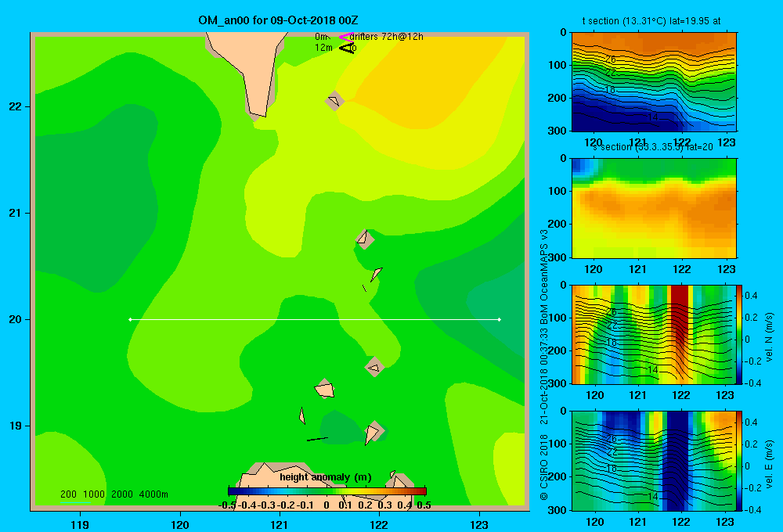Click the black 12m arrow legend icon
The width and height of the screenshot is (783, 532).
347,48
